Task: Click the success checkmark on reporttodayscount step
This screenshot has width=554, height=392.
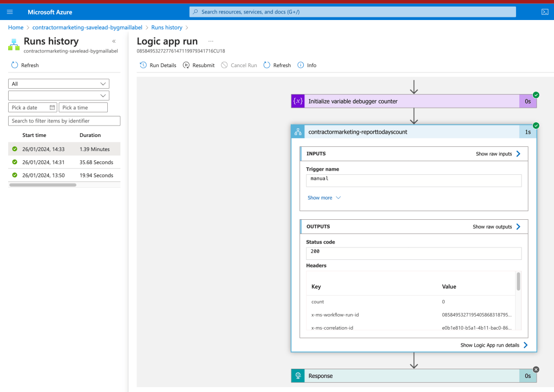Action: click(536, 126)
